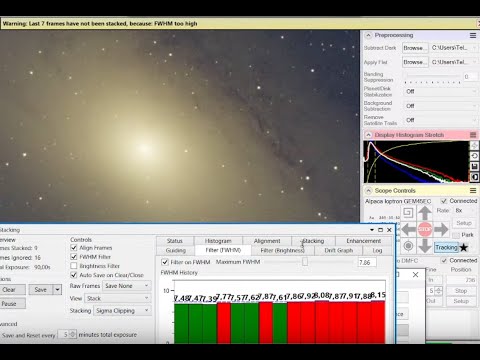Click Browse for Subtract Dark
The width and height of the screenshot is (480, 360).
point(415,48)
